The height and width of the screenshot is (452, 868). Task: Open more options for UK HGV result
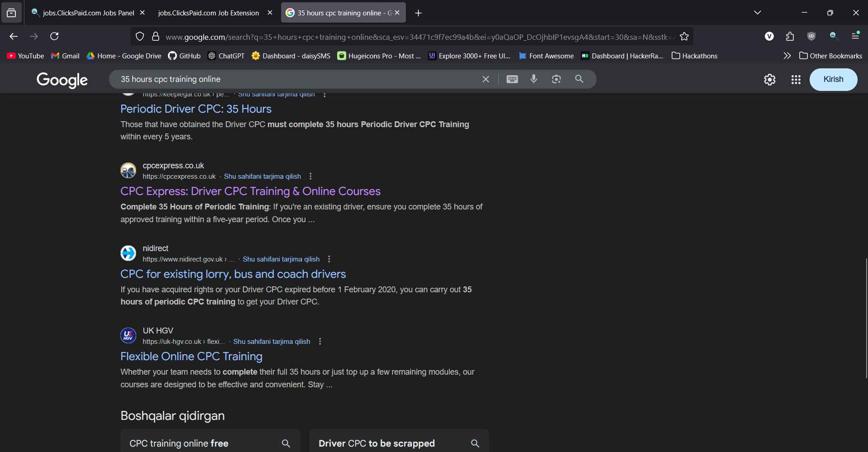320,342
